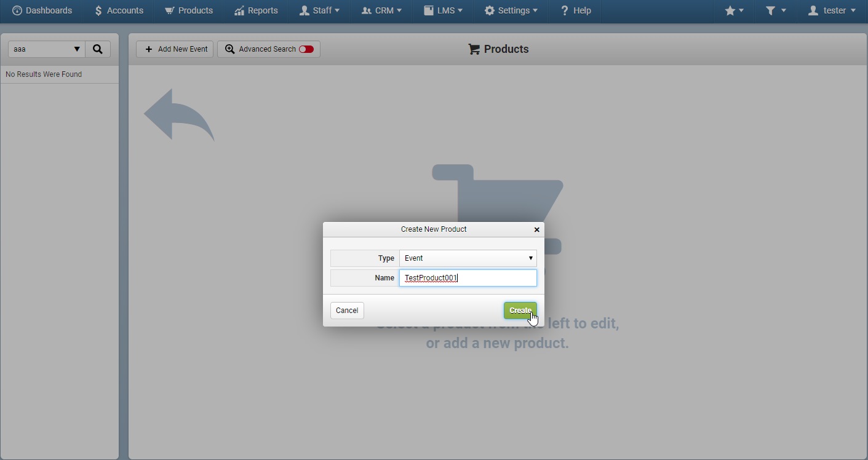
Task: Click the green Create button
Action: click(x=520, y=311)
